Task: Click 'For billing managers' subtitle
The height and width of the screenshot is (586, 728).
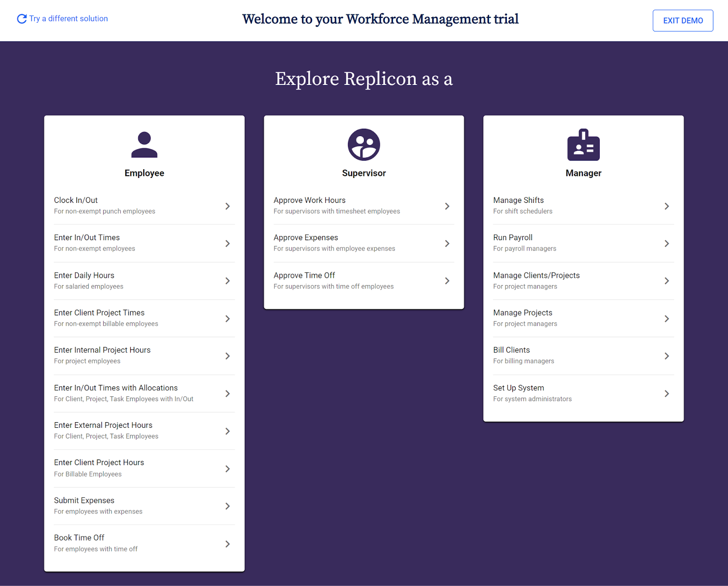Action: click(524, 361)
